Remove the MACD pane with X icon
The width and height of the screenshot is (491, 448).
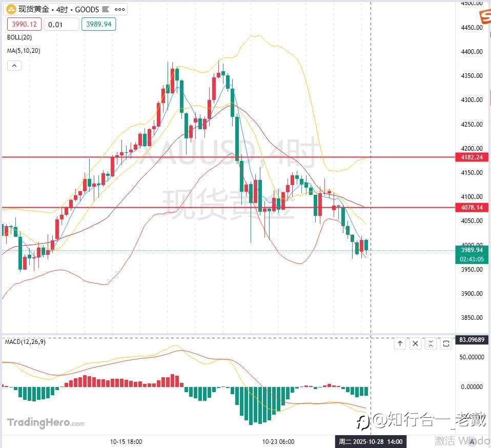point(415,344)
